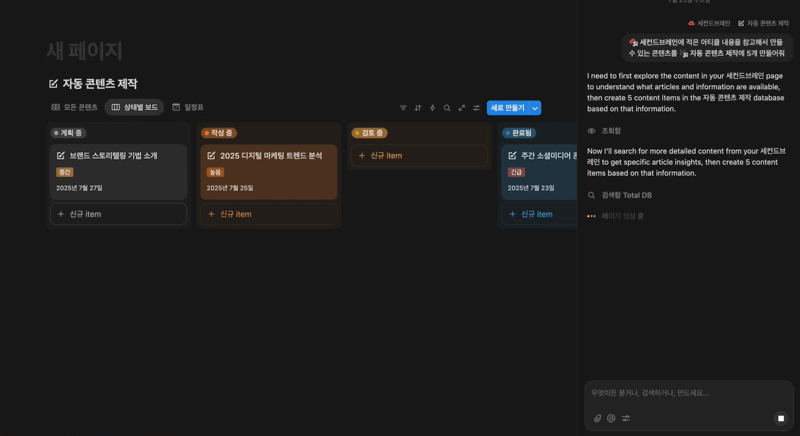Click the edit icon on 브랜드 스토리텔링 card
The image size is (800, 436).
coord(61,156)
